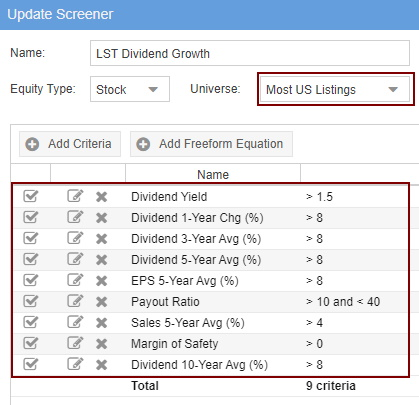Toggle the Dividend 5-Year Avg checkbox
This screenshot has width=419, height=405.
(31, 259)
